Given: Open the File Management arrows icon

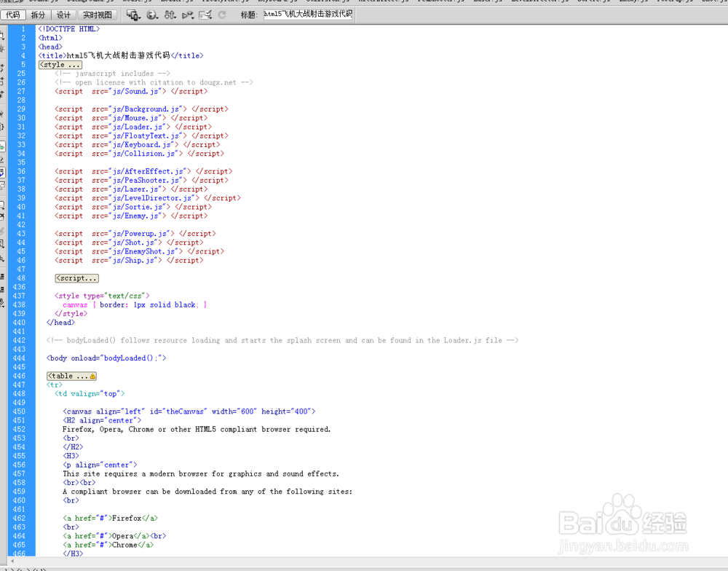Looking at the screenshot, I should (170, 15).
